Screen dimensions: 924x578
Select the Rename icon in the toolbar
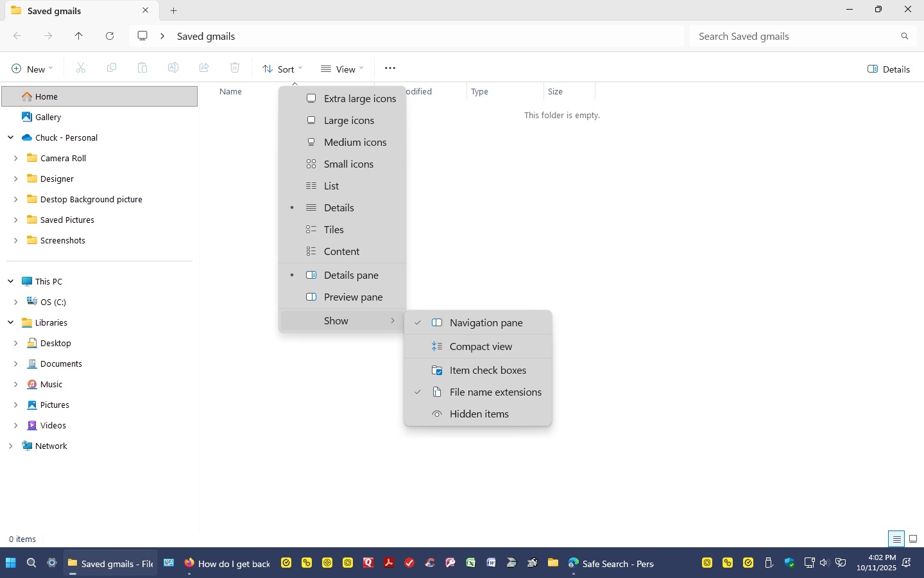click(x=173, y=67)
